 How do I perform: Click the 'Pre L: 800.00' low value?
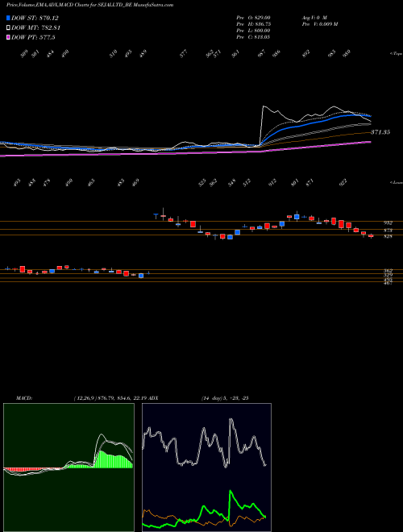(x=253, y=31)
